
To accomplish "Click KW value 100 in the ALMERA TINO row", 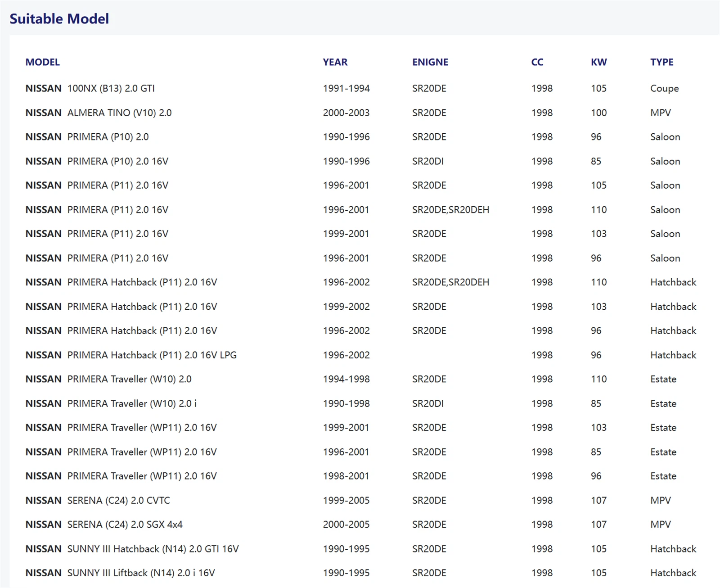I will coord(598,113).
